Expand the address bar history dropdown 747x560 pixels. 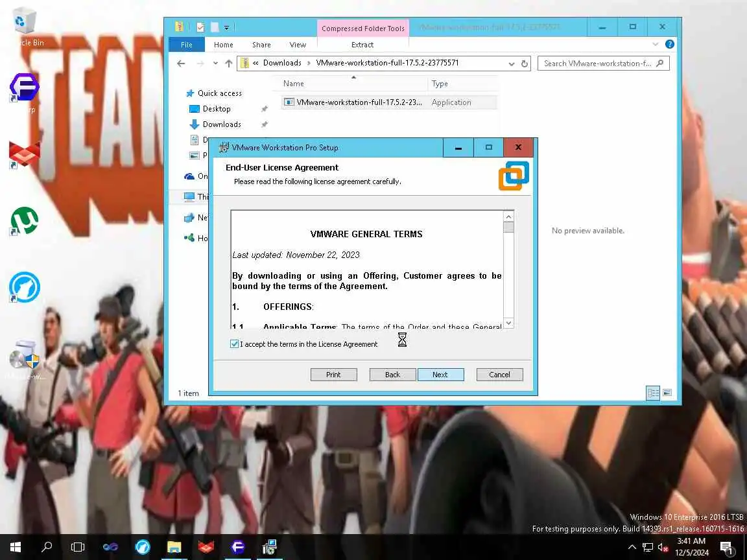(x=512, y=64)
